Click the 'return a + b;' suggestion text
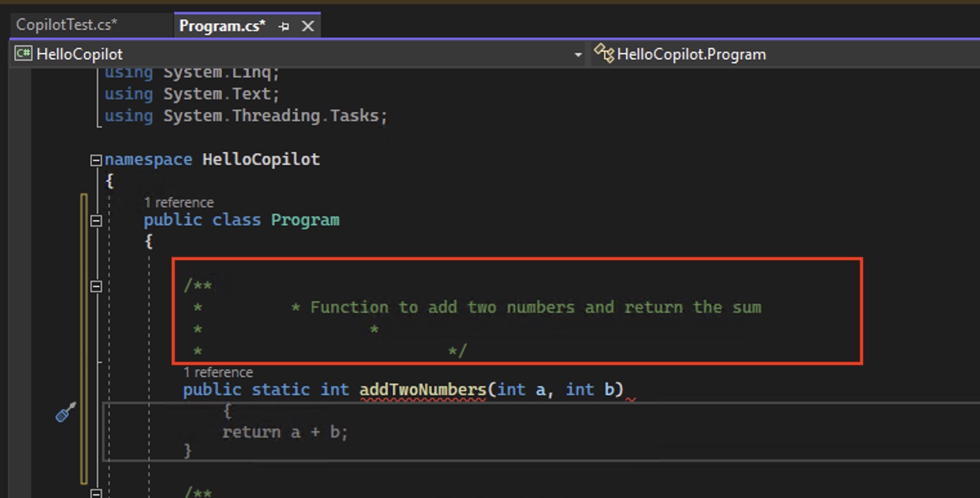Screen dimensions: 980x498 (x=285, y=432)
